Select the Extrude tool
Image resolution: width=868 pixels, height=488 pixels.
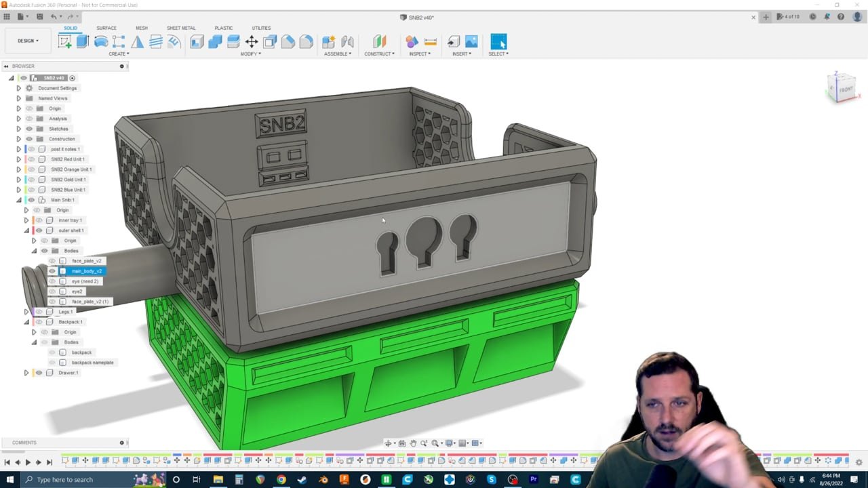[83, 41]
